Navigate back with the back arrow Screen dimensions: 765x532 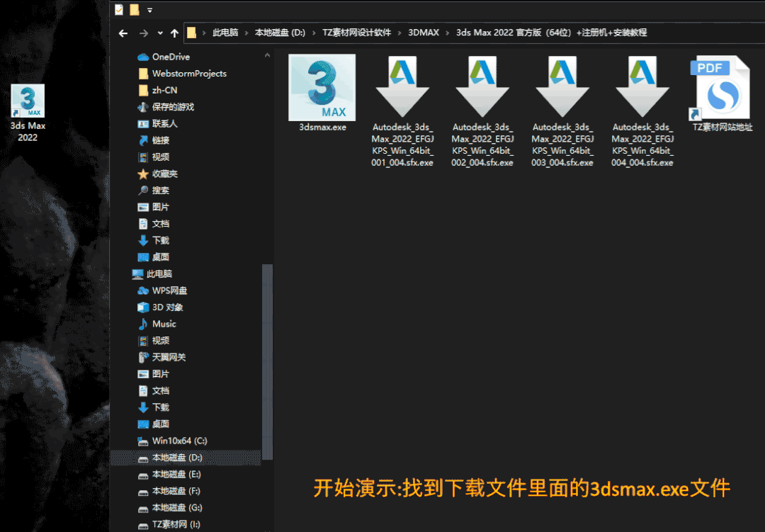click(x=123, y=33)
